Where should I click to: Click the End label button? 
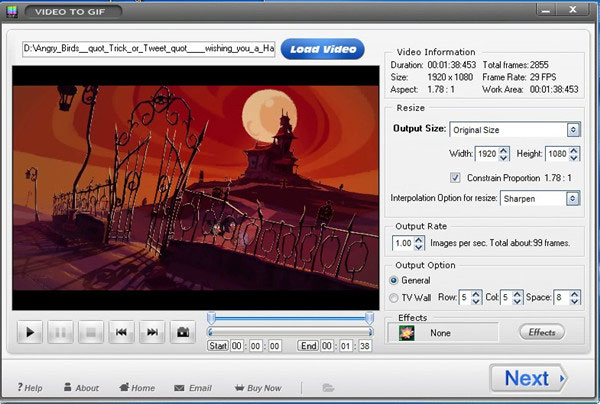[x=308, y=346]
